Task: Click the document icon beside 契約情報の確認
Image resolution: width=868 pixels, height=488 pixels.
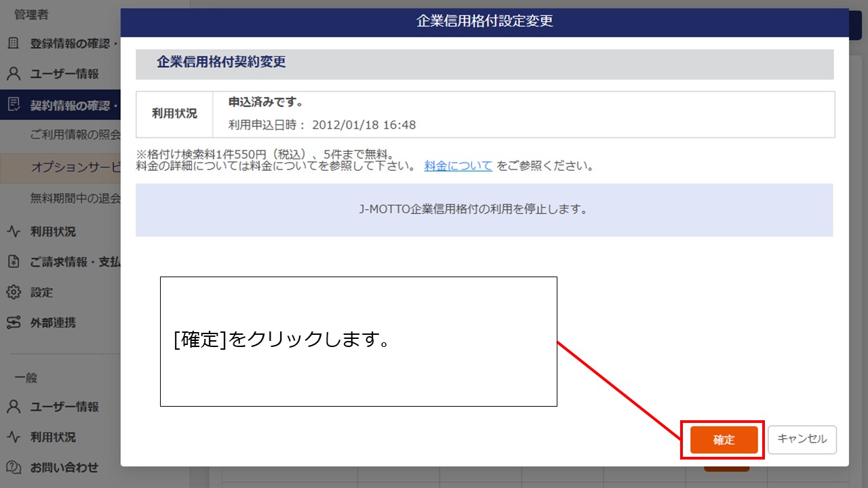Action: [14, 105]
